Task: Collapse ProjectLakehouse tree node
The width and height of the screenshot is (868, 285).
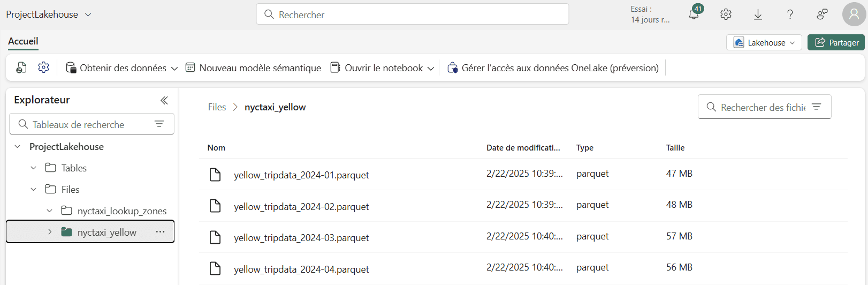Action: point(18,146)
